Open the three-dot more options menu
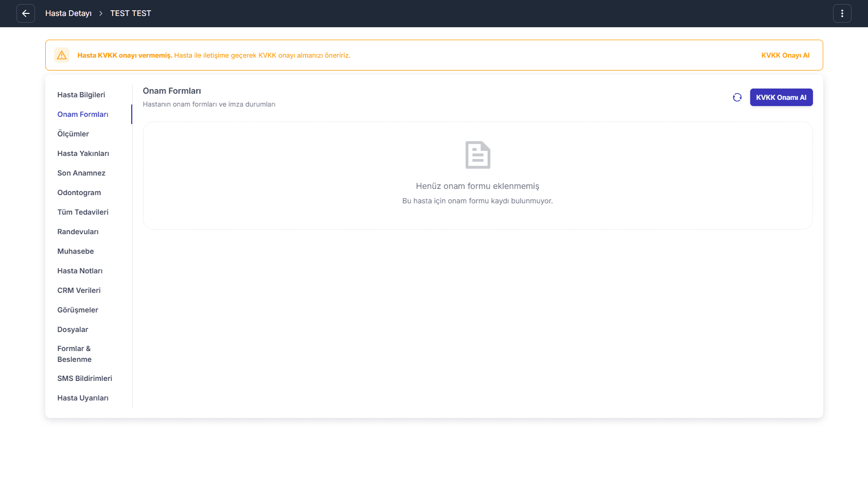 coord(842,13)
